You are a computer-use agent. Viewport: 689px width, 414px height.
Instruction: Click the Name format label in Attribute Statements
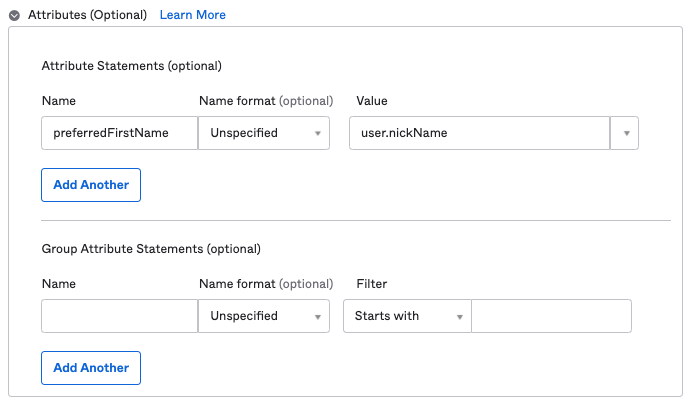[x=265, y=101]
